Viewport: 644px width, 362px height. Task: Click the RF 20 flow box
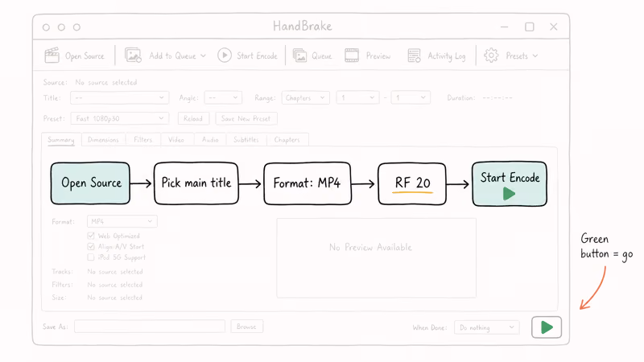(412, 183)
